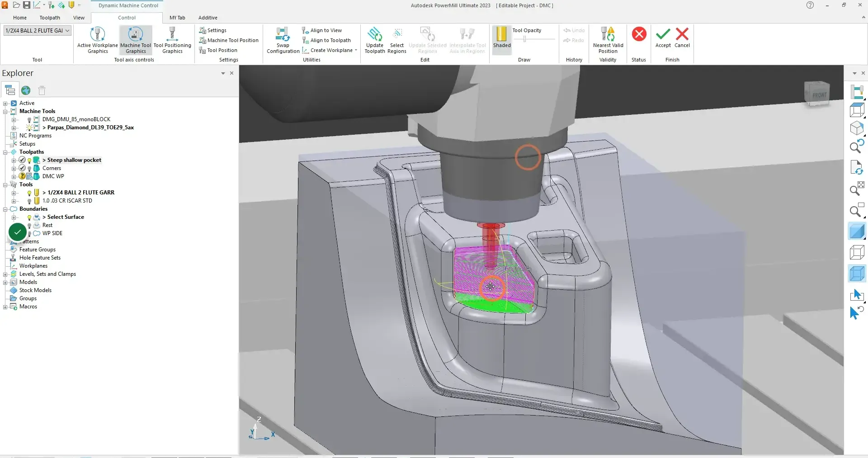Screen dimensions: 868x458
Task: Toggle lightbulb for Corners toolpath
Action: (x=29, y=169)
